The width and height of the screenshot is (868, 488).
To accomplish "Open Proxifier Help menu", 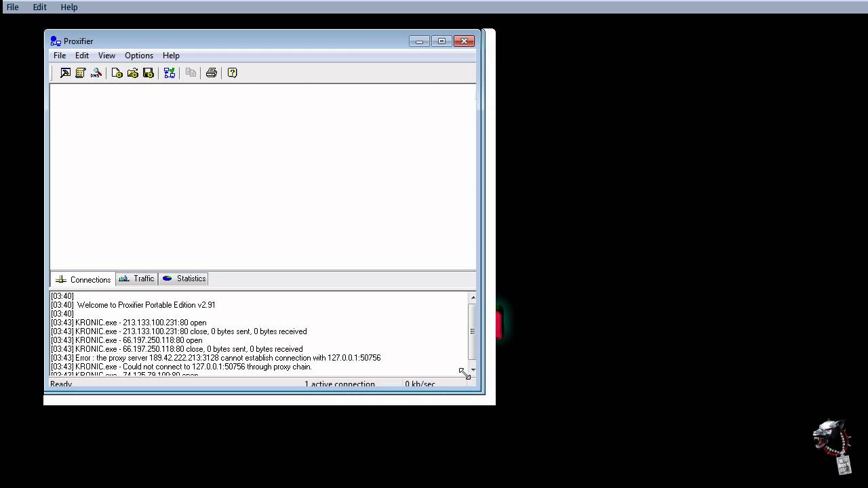I will point(171,56).
